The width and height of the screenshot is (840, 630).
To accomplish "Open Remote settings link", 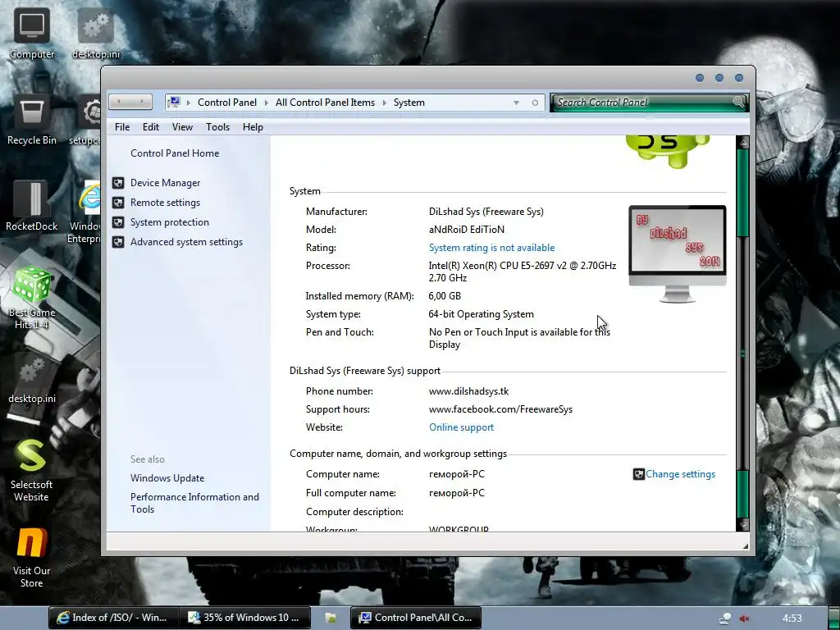I will [x=165, y=203].
